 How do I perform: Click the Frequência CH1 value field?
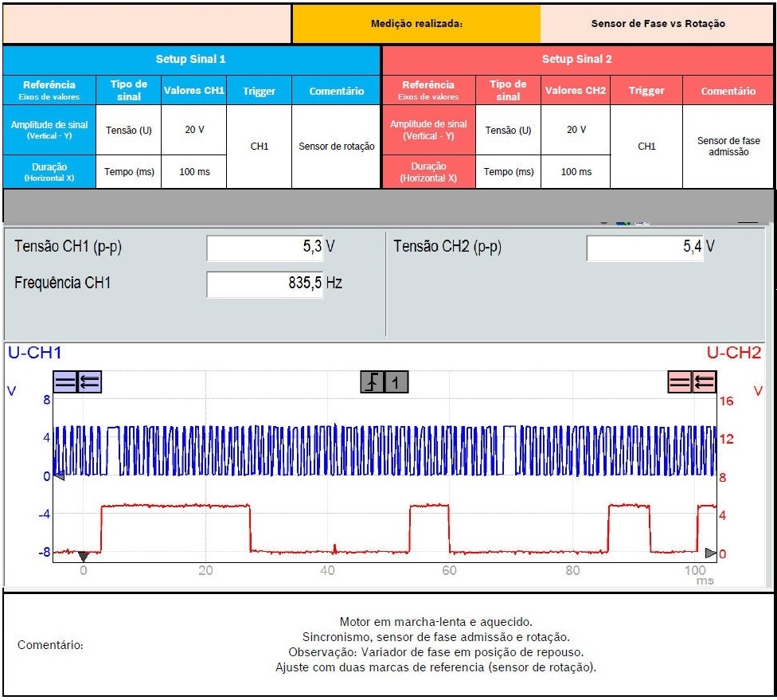pos(264,284)
